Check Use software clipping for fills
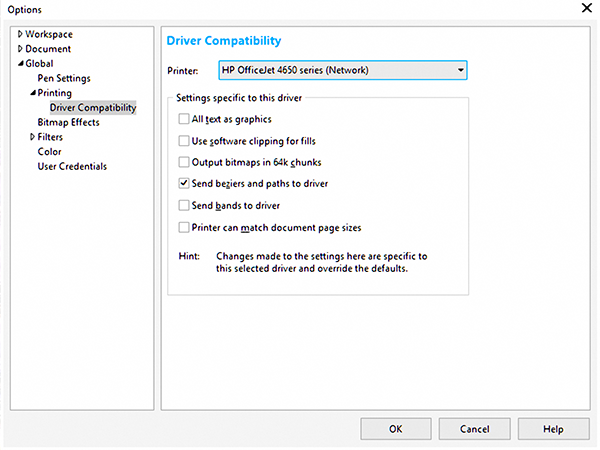 pos(184,141)
